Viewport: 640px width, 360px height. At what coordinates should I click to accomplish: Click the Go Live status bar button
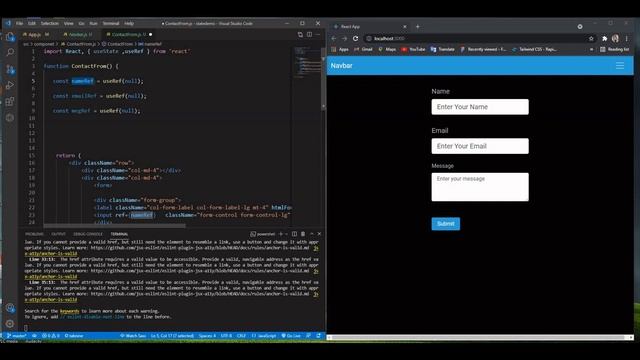[291, 336]
